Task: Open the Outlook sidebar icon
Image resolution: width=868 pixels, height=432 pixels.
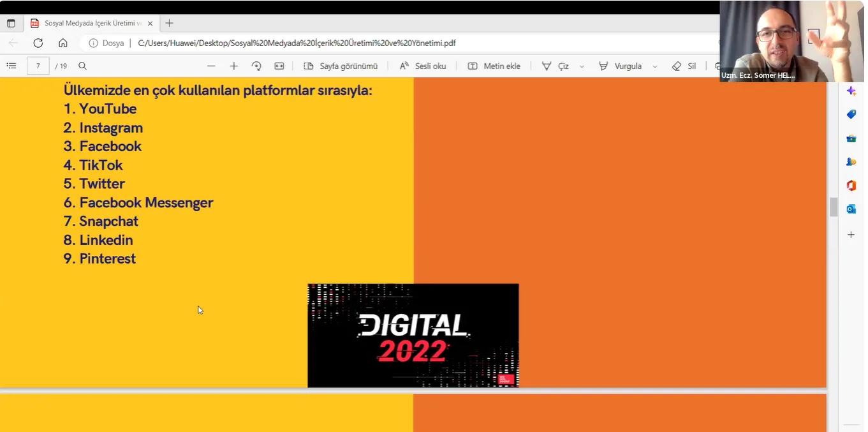Action: (x=851, y=209)
